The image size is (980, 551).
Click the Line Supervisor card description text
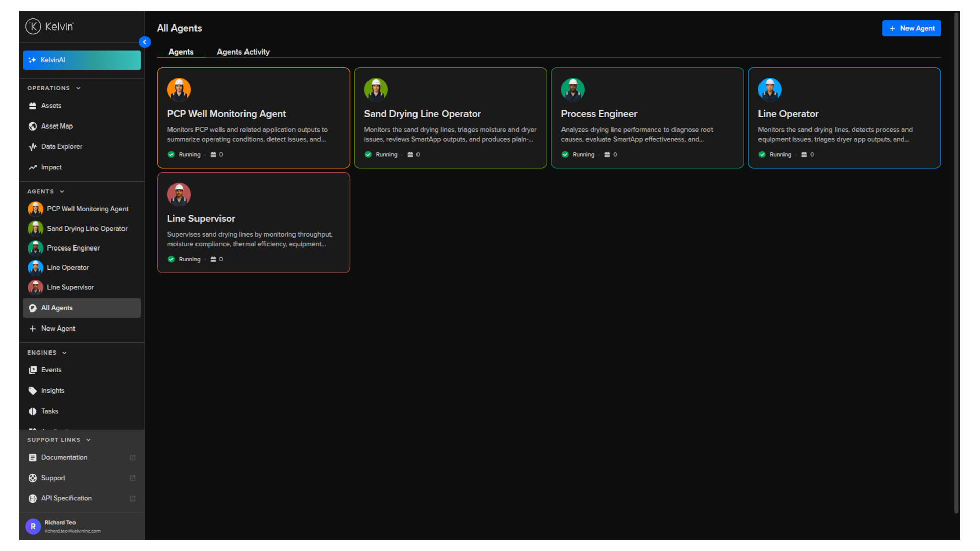(x=250, y=239)
